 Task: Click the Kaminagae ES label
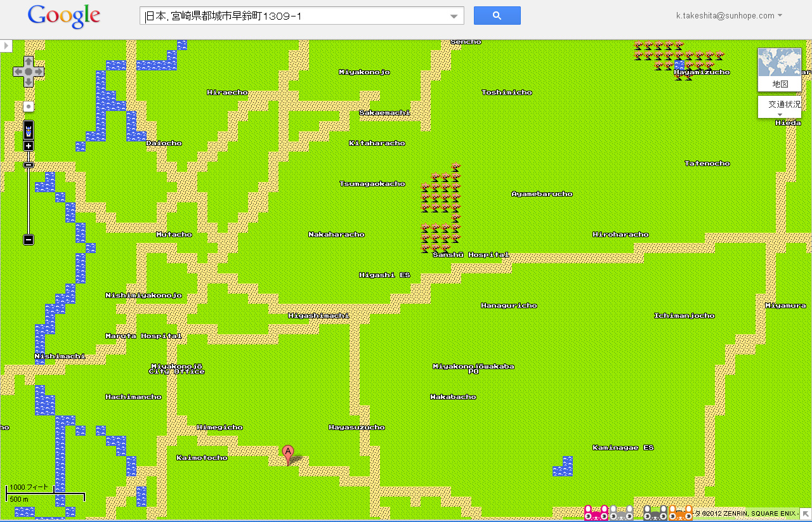coord(623,448)
